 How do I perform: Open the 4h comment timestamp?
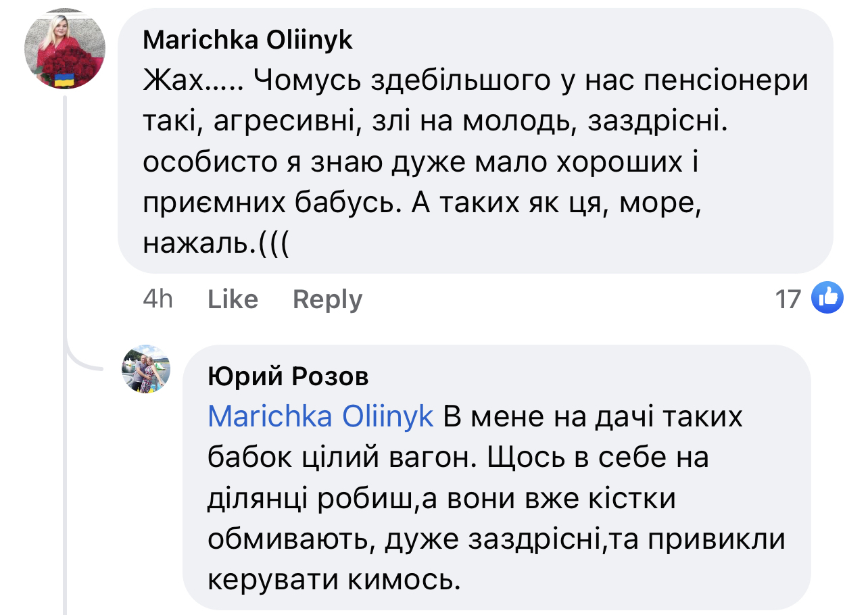[158, 299]
